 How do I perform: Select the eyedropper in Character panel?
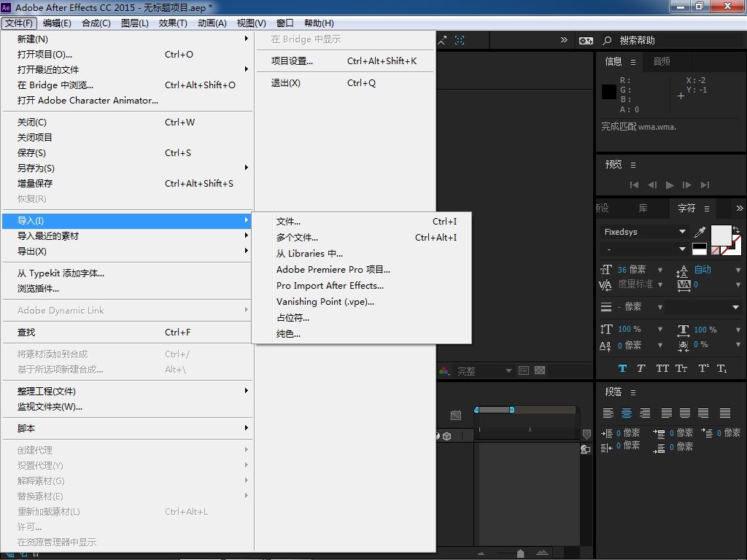pyautogui.click(x=700, y=232)
